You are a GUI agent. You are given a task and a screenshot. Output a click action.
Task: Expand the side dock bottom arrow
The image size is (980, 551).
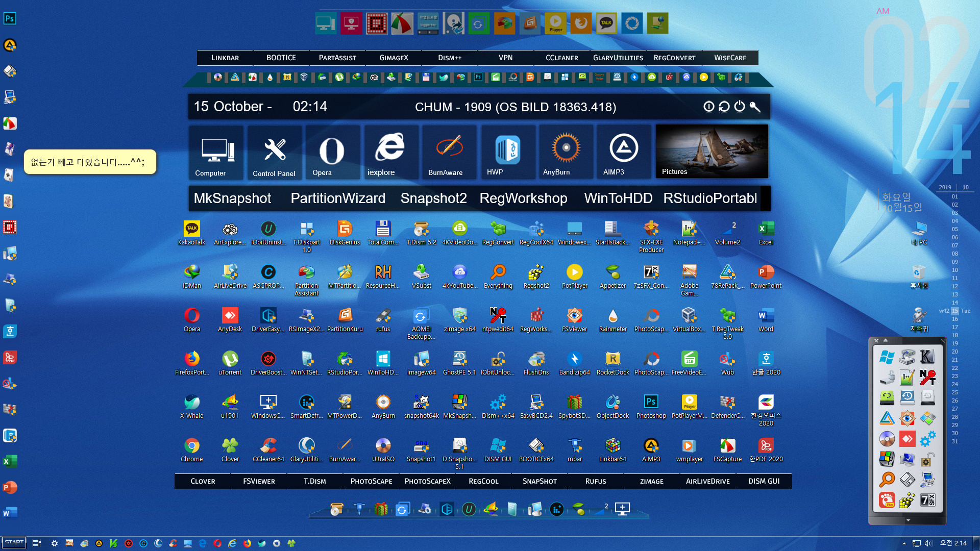click(x=908, y=520)
